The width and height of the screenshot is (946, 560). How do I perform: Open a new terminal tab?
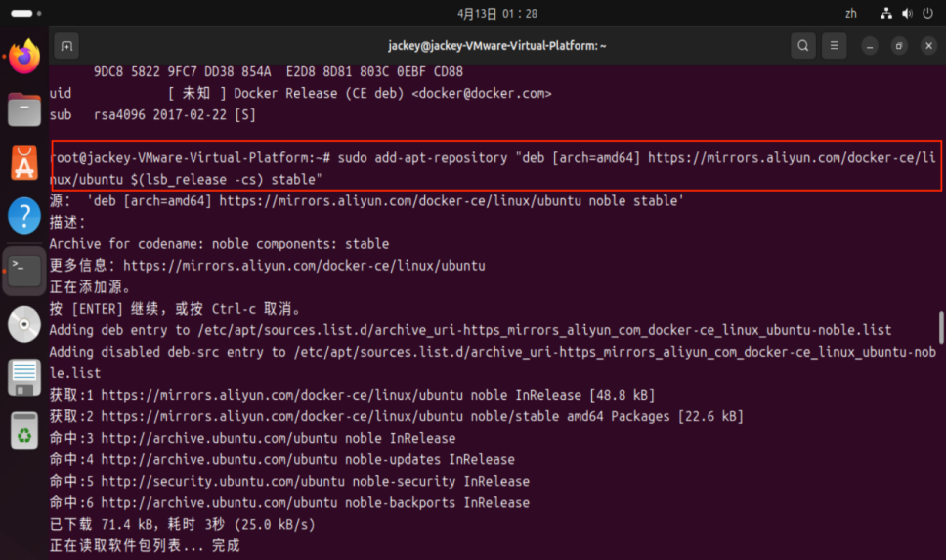[x=67, y=46]
